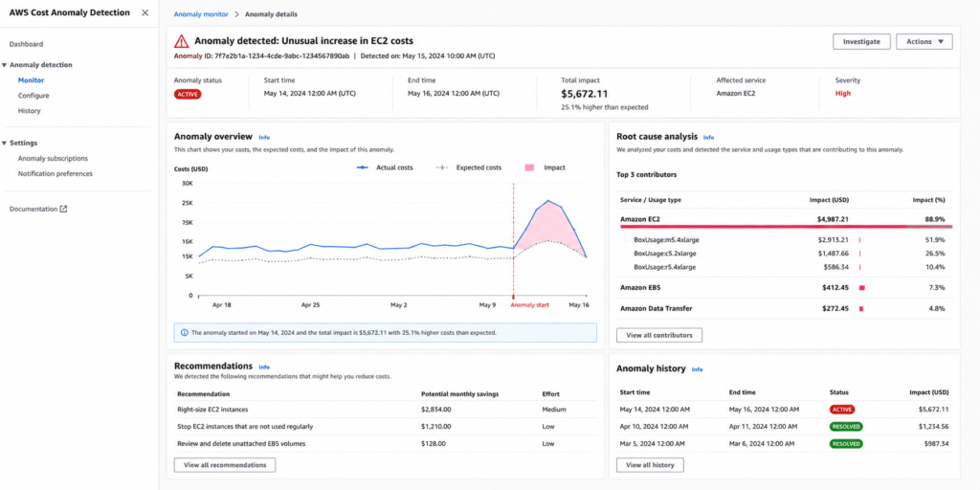The height and width of the screenshot is (490, 980).
Task: Click the Amazon EC2 contributor row
Action: (785, 219)
